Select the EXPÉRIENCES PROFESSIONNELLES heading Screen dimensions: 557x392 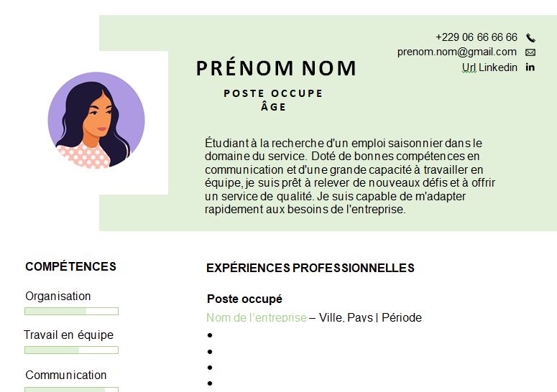point(310,268)
